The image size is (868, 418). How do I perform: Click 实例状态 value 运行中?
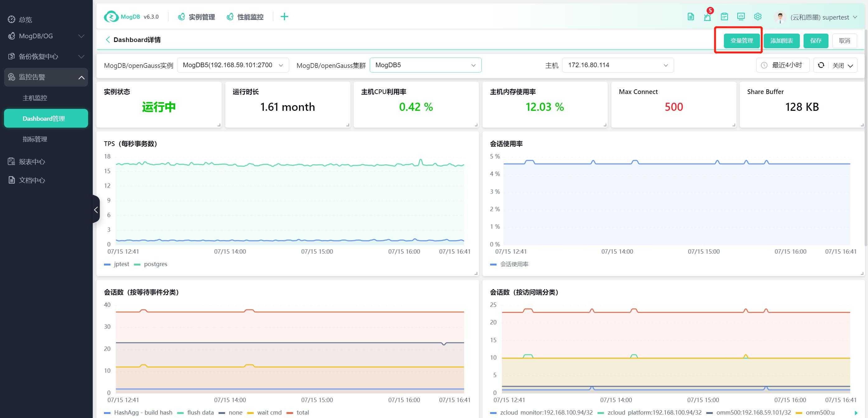coord(159,107)
